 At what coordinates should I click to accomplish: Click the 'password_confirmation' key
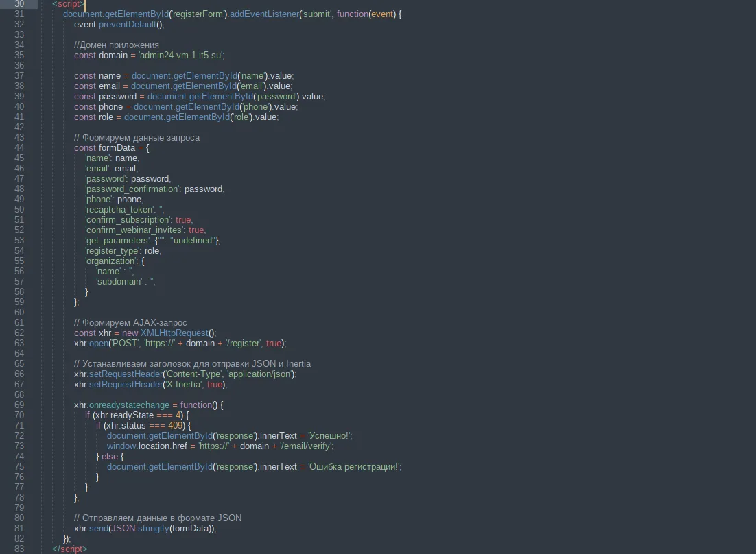coord(132,189)
